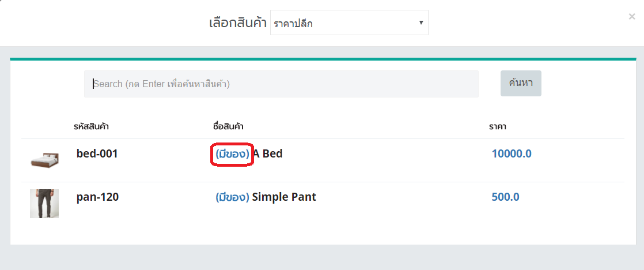The image size is (644, 270).
Task: Click the 10000.0 price of the bed
Action: (512, 154)
